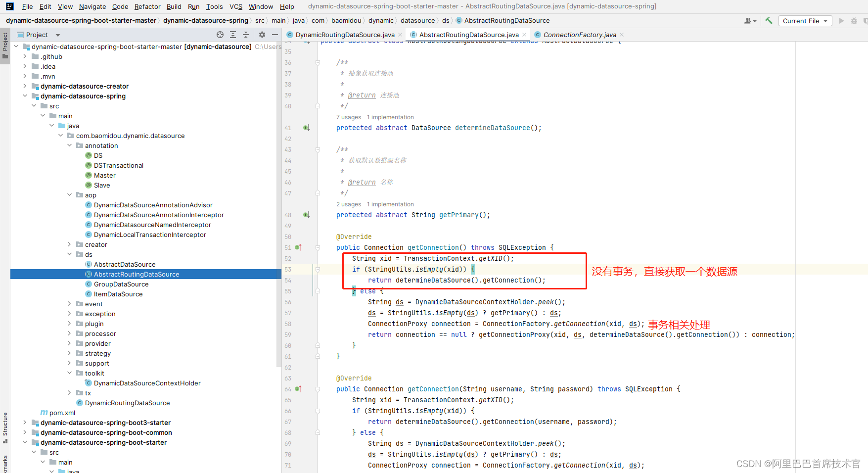Image resolution: width=868 pixels, height=473 pixels.
Task: Click the implementation gutter icon on line 48
Action: tap(307, 215)
